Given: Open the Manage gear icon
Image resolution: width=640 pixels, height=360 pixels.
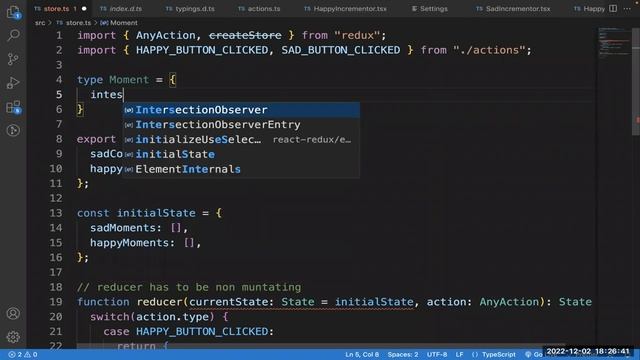Looking at the screenshot, I should point(13,337).
